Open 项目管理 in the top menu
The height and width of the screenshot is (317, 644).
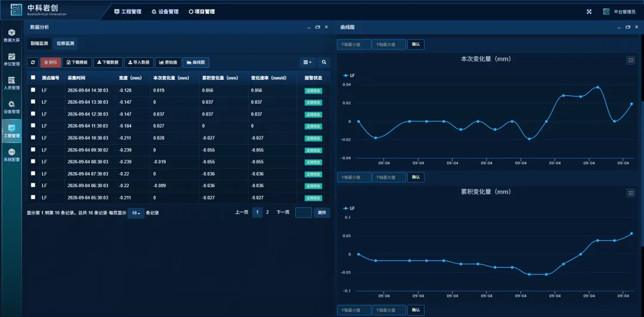click(x=202, y=11)
